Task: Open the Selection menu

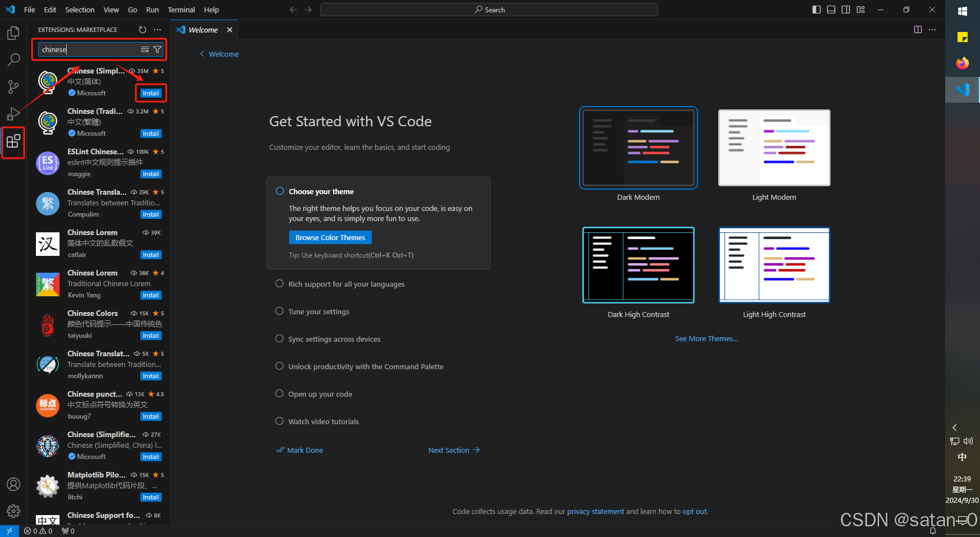Action: (x=80, y=10)
